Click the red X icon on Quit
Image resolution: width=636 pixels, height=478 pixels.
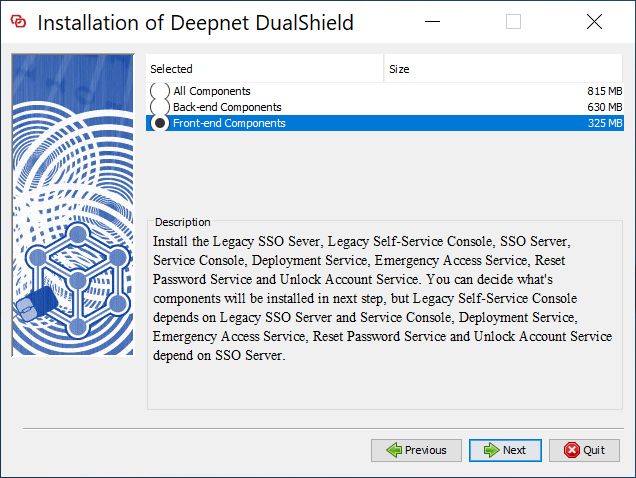pyautogui.click(x=572, y=450)
